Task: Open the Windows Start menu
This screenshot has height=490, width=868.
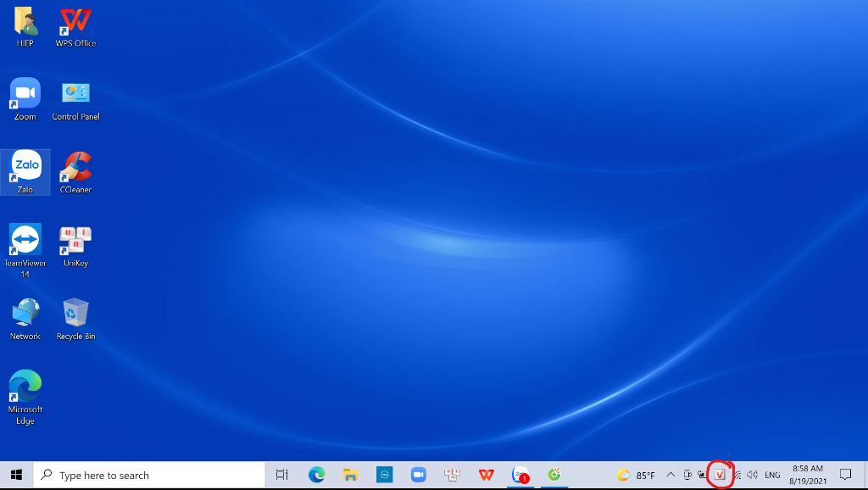Action: click(x=16, y=475)
